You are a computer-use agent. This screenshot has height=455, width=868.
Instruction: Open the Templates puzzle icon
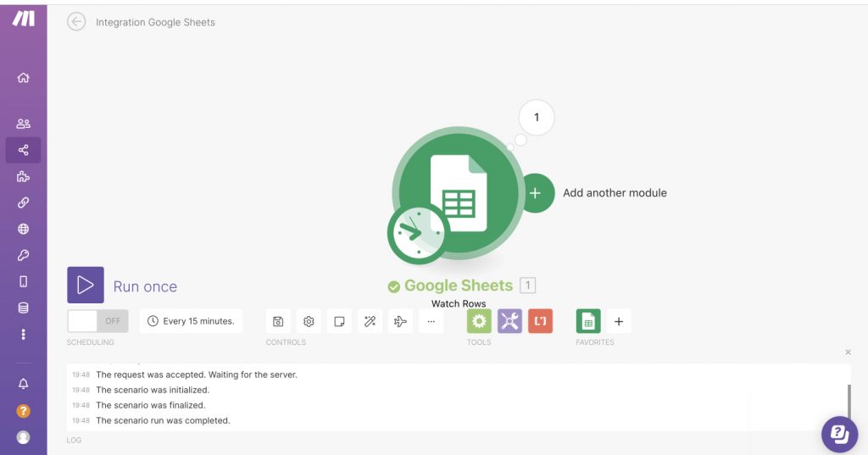coord(23,176)
